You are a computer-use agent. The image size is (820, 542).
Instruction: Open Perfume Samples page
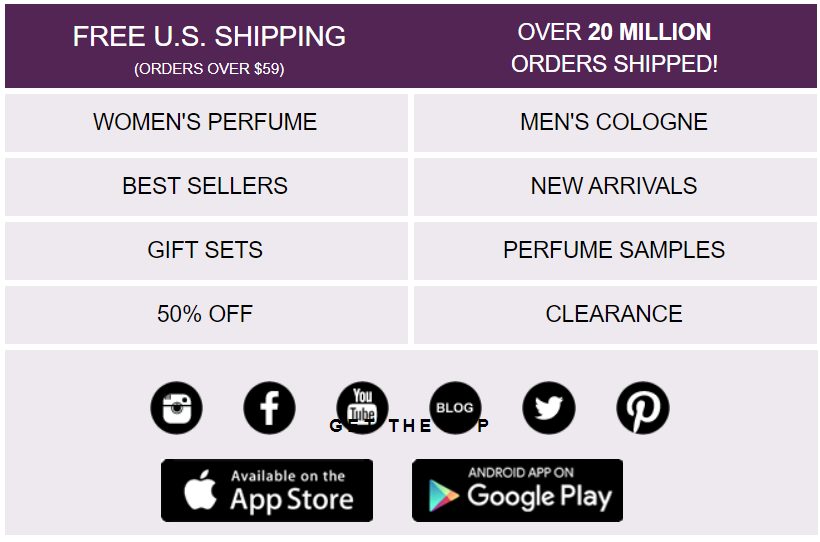(615, 251)
